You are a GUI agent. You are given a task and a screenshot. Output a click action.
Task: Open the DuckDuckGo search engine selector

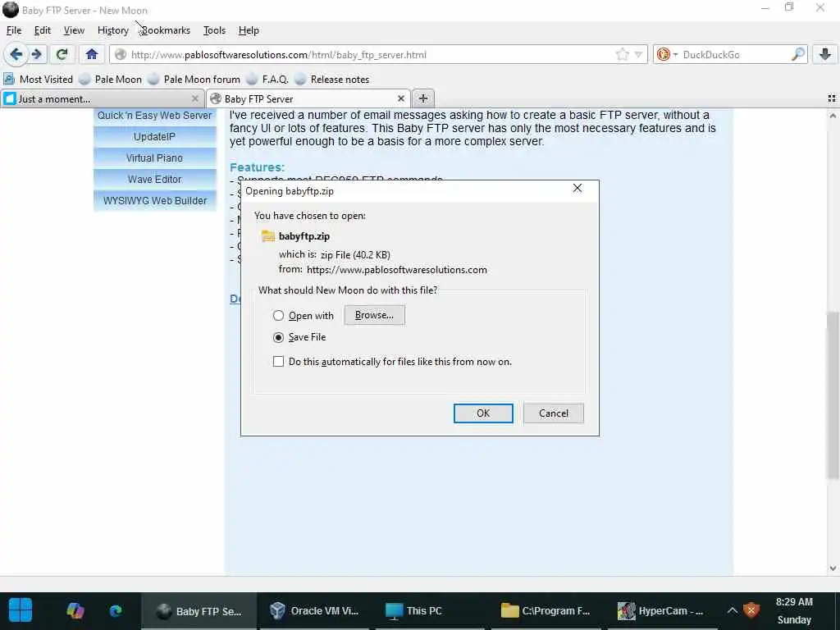click(667, 55)
